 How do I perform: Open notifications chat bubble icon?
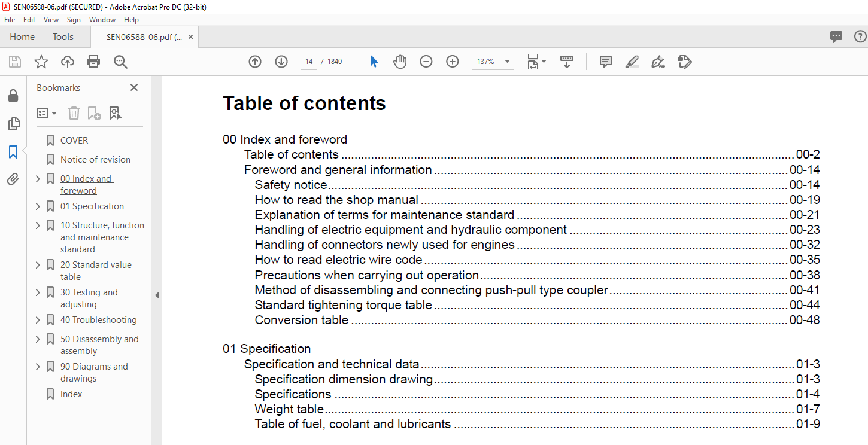[x=836, y=36]
